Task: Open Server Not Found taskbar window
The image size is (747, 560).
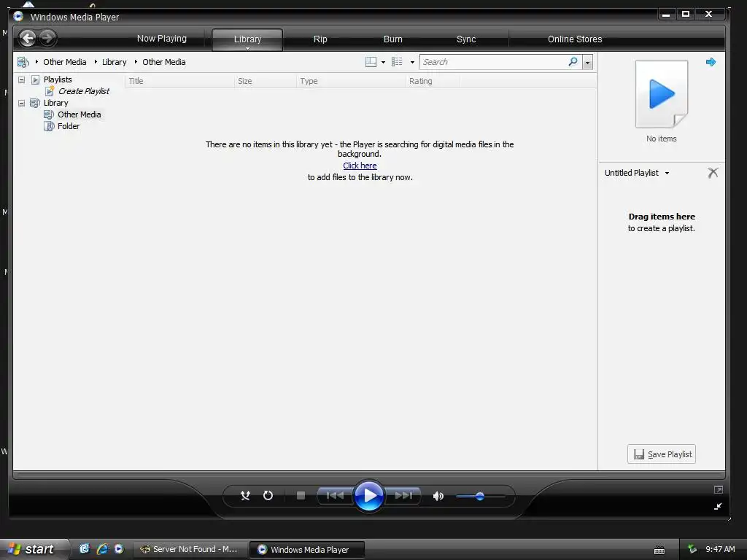Action: (x=189, y=549)
